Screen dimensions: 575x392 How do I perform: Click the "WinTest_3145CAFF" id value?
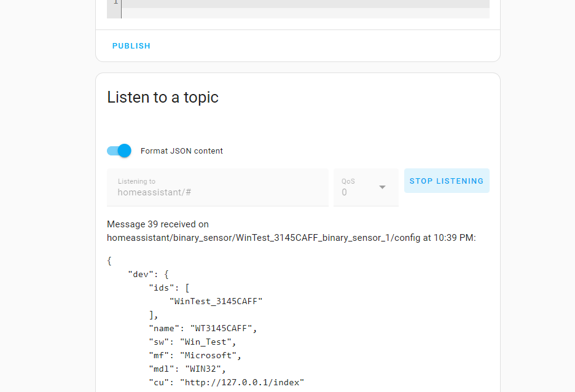pos(216,301)
